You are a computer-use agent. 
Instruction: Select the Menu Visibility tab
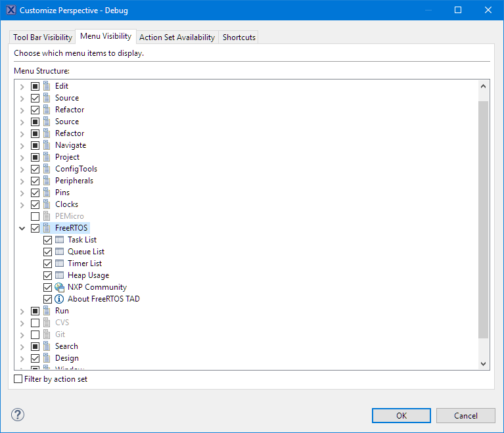(x=106, y=36)
